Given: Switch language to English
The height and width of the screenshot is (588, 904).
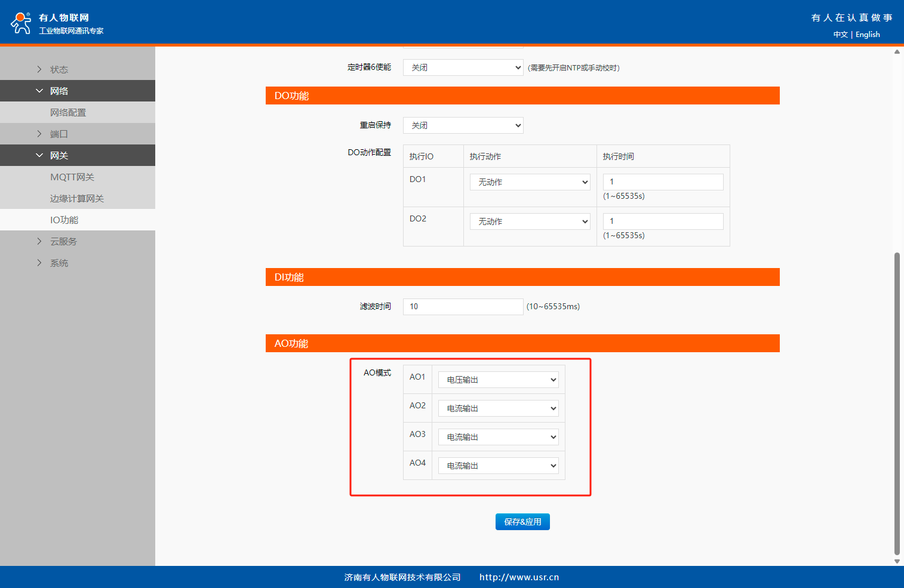Looking at the screenshot, I should click(868, 35).
